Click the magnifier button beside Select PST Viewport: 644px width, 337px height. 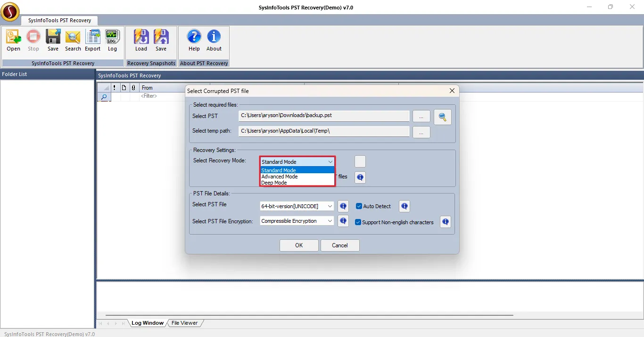(x=443, y=117)
